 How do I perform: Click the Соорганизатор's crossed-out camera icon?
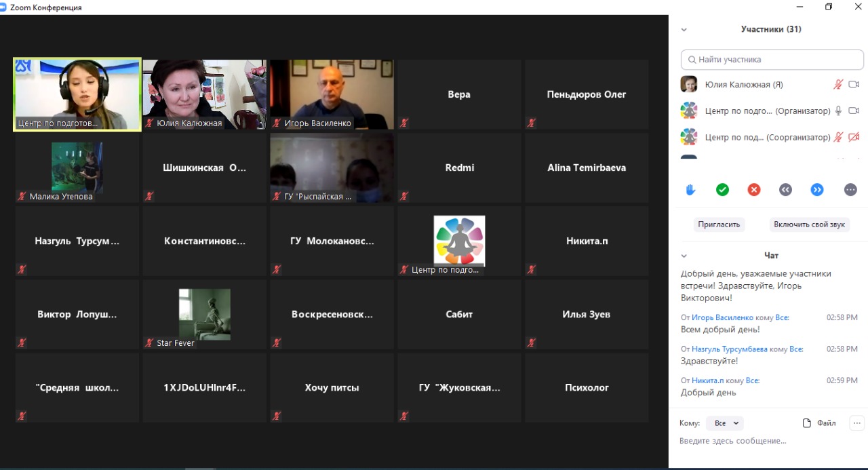854,137
